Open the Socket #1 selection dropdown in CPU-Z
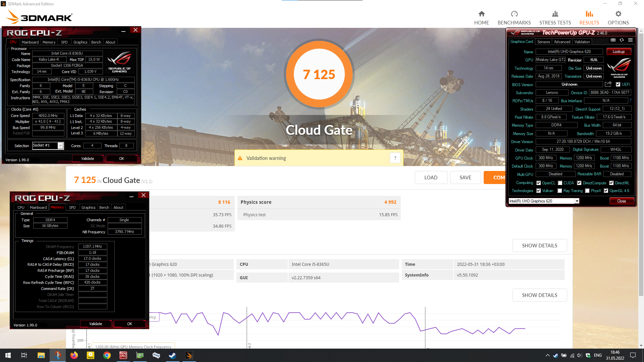Image resolution: width=644 pixels, height=362 pixels. (48, 145)
